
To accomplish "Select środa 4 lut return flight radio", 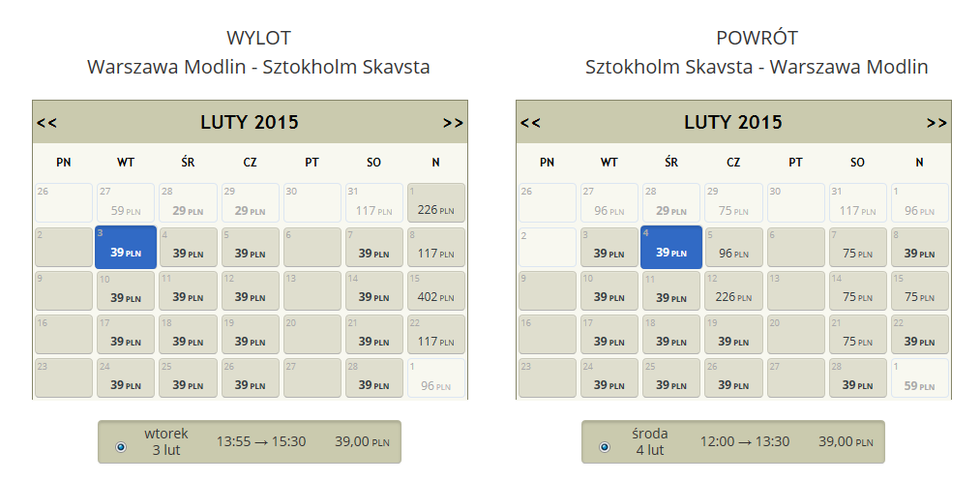I will coord(605,447).
